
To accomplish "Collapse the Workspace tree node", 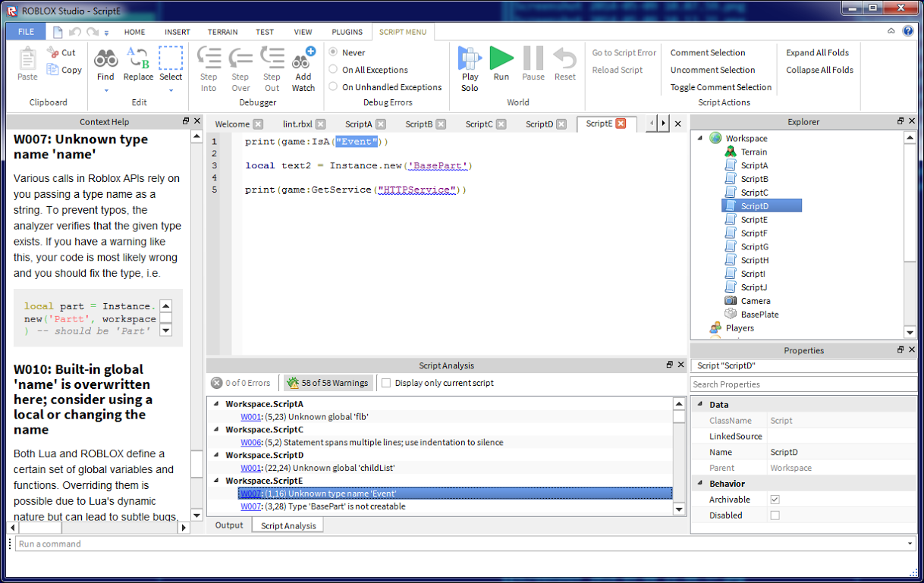I will (699, 138).
